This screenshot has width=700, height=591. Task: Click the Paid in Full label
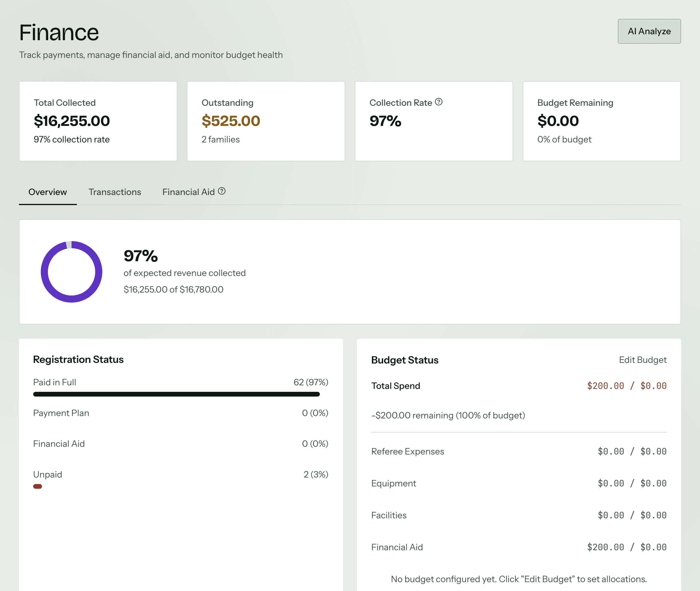click(55, 382)
